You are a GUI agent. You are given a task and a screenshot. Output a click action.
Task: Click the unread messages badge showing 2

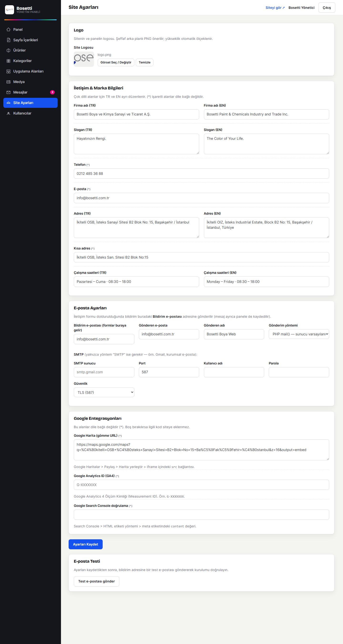[x=52, y=92]
